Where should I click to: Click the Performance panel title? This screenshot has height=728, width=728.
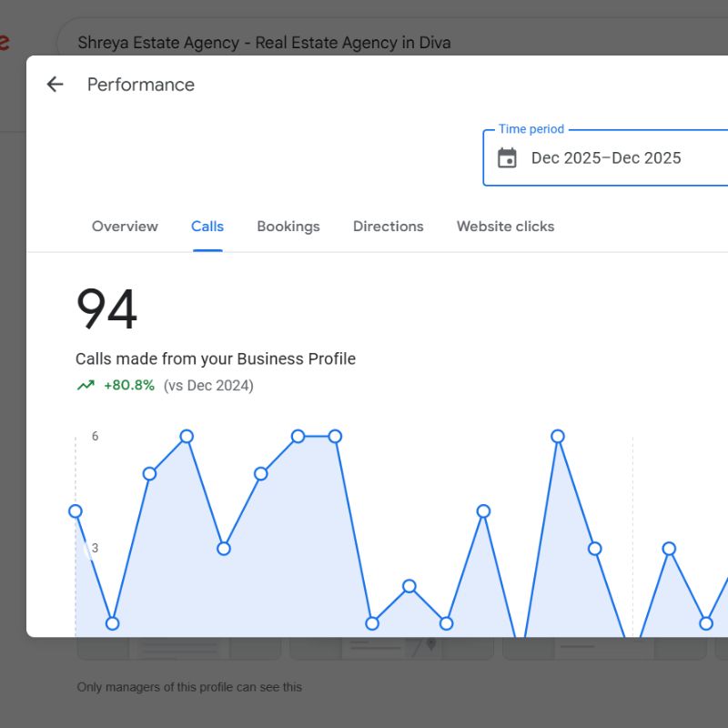(141, 85)
